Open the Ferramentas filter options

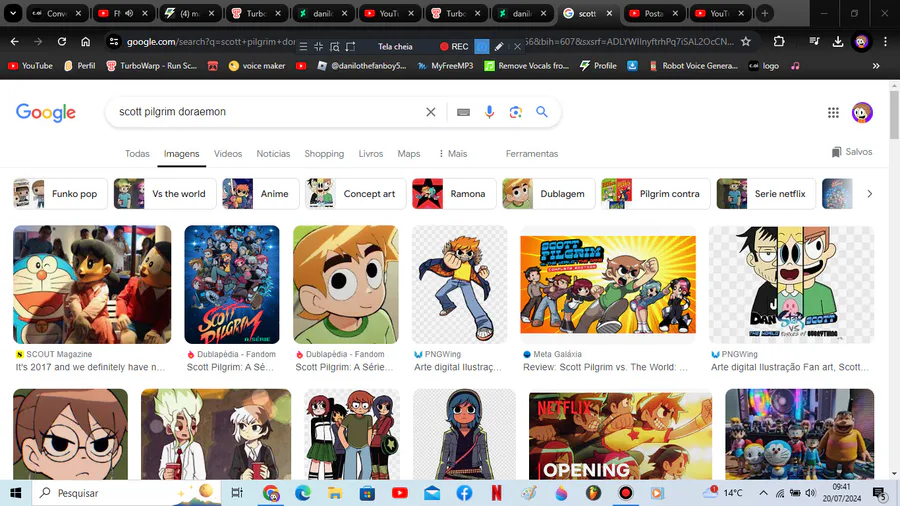(532, 154)
